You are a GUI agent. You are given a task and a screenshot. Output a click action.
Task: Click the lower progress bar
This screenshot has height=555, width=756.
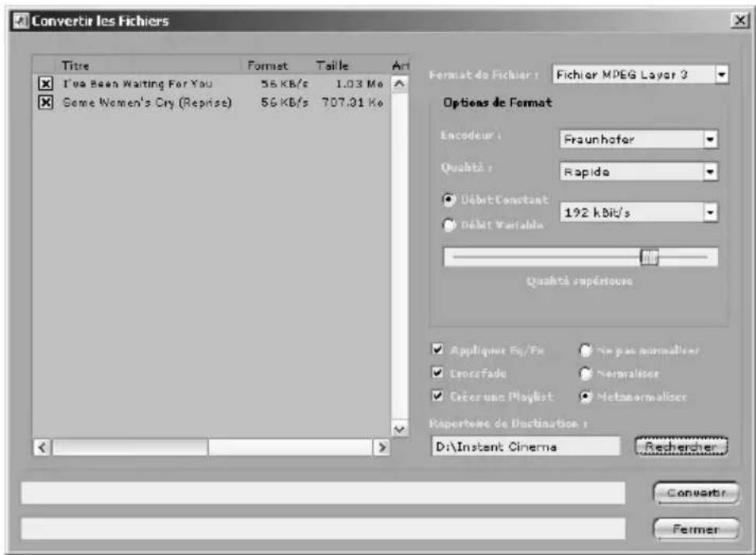[x=323, y=529]
